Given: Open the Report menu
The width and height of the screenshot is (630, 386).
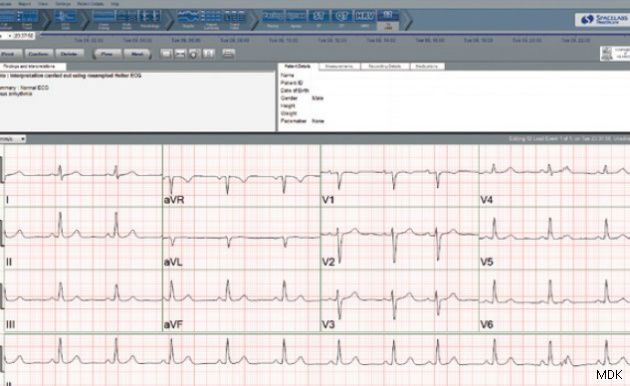Looking at the screenshot, I should point(25,4).
